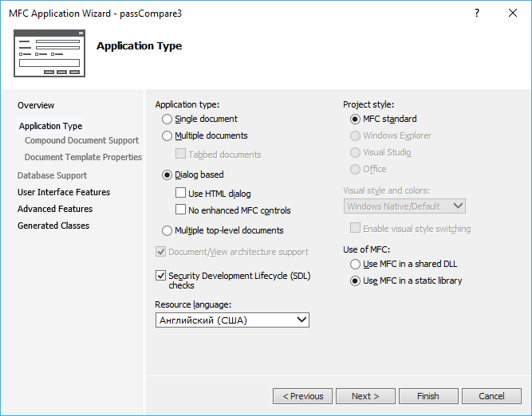Select Single document application type
The height and width of the screenshot is (416, 532).
pyautogui.click(x=167, y=119)
